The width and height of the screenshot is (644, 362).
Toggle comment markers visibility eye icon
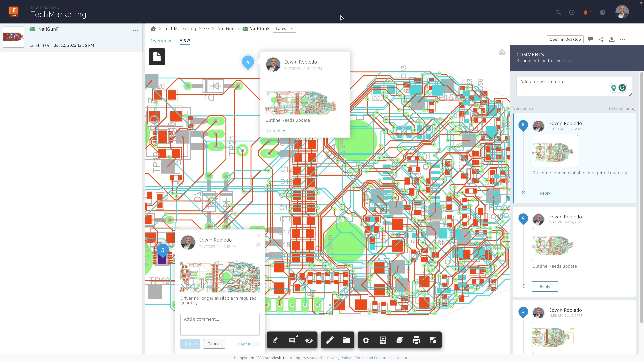point(309,340)
